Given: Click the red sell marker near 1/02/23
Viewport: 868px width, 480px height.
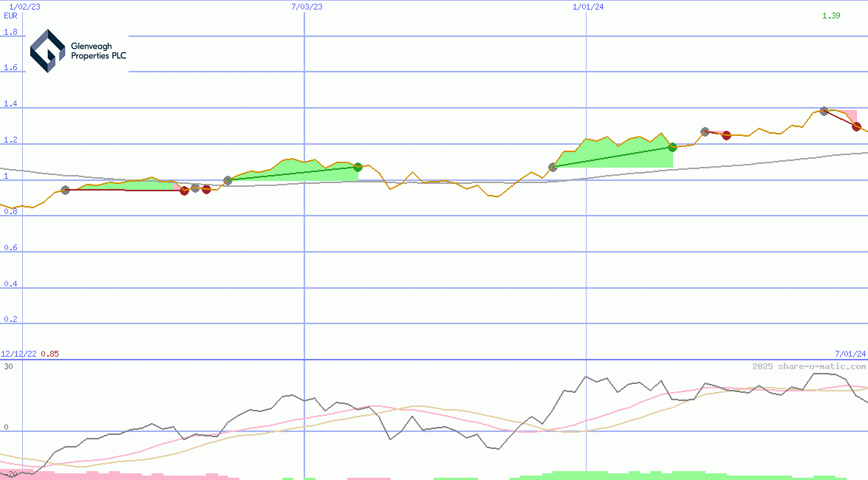Looking at the screenshot, I should pyautogui.click(x=183, y=191).
